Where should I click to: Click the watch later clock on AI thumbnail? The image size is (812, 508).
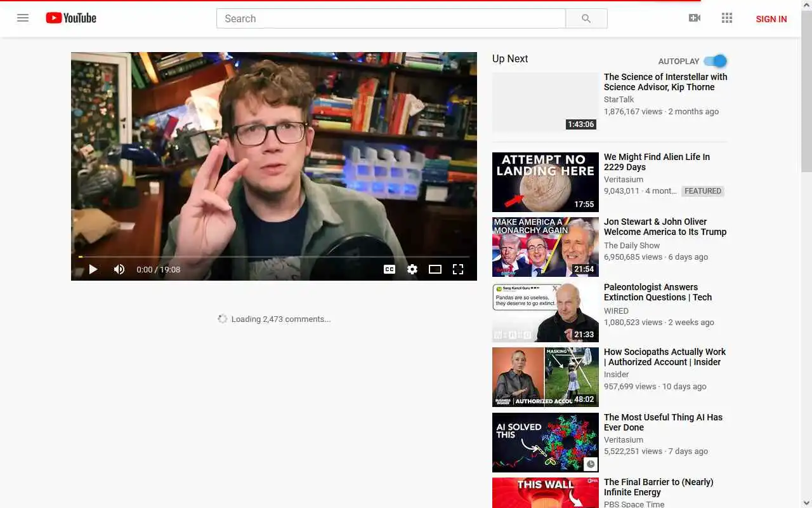pos(591,464)
